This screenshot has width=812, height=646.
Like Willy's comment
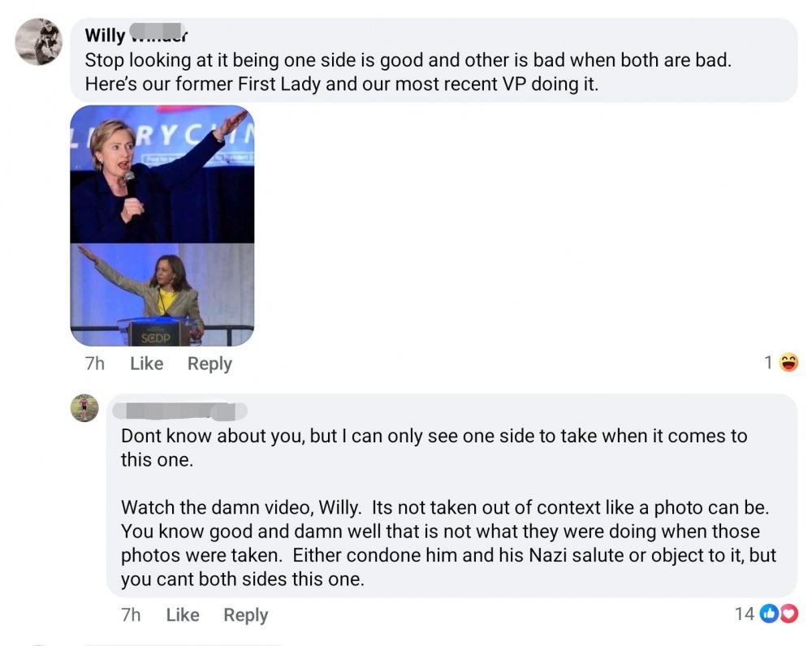click(x=146, y=364)
